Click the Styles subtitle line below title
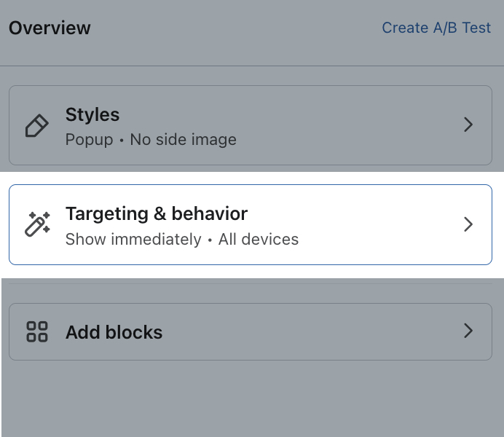The image size is (504, 437). pyautogui.click(x=151, y=139)
